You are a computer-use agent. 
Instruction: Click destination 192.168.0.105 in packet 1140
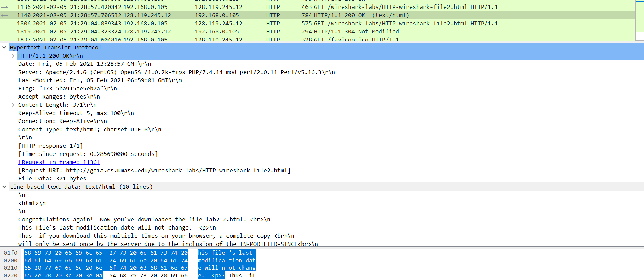[217, 15]
